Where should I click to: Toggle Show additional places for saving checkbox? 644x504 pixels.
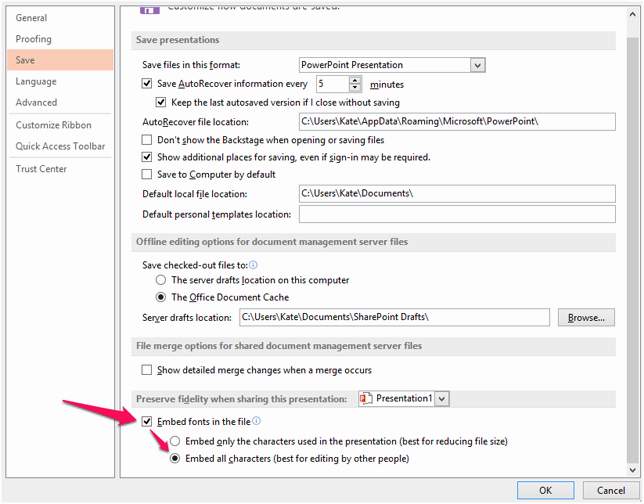[147, 157]
